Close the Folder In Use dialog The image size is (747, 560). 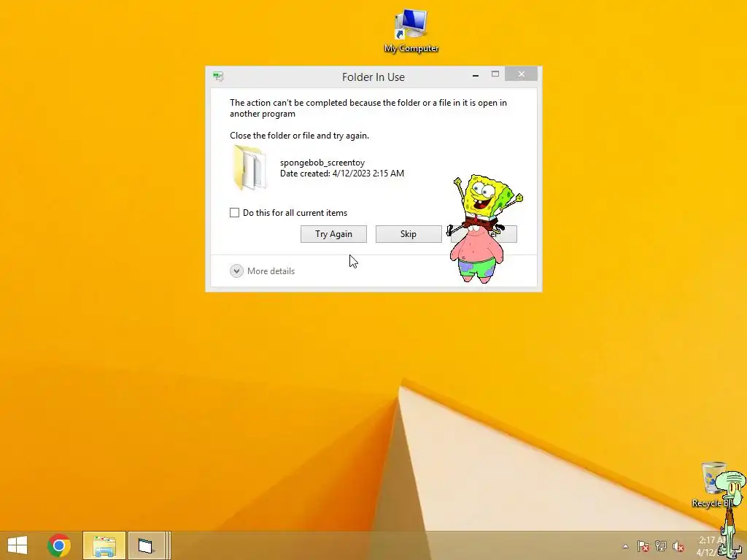[521, 74]
